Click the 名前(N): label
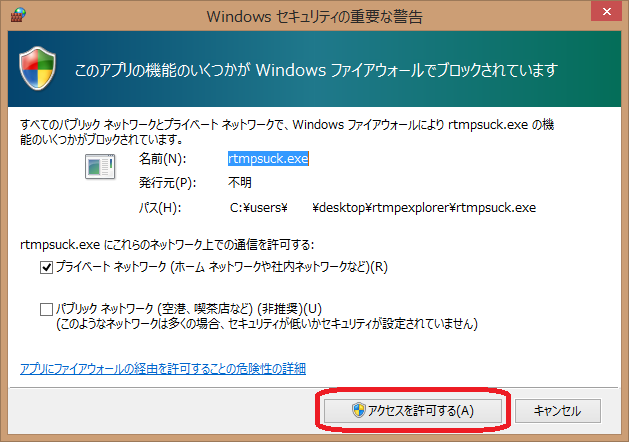629x442 pixels. pos(161,159)
